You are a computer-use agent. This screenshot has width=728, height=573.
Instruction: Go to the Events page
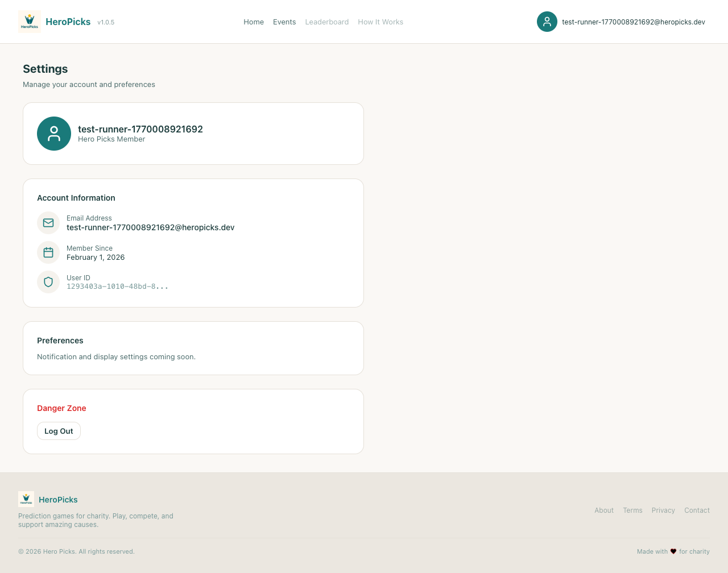(284, 22)
